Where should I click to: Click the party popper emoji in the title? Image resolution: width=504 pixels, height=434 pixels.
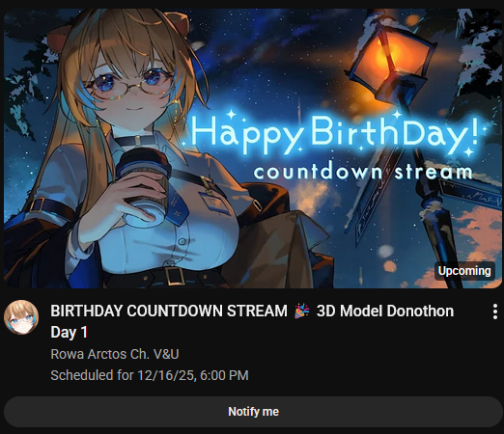tap(301, 311)
